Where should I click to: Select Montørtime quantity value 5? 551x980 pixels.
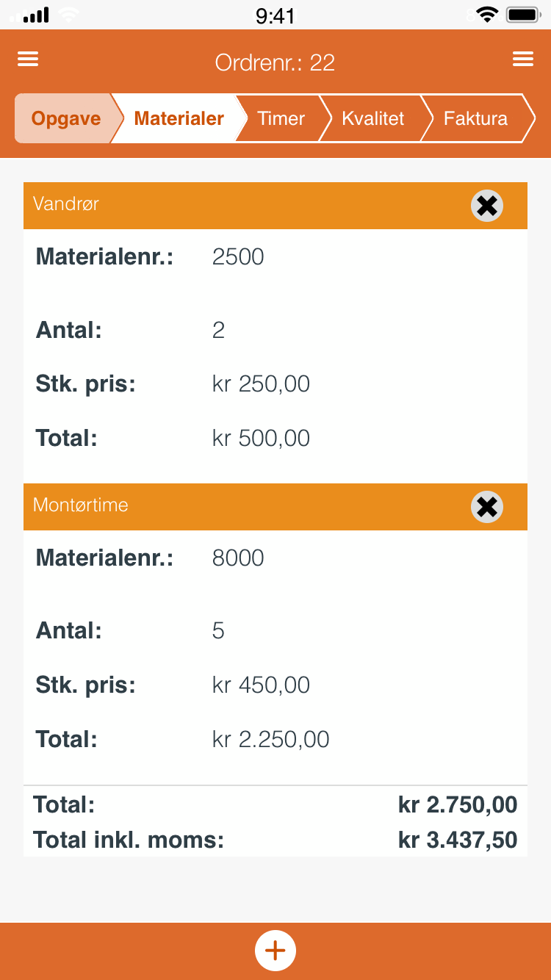pyautogui.click(x=218, y=631)
